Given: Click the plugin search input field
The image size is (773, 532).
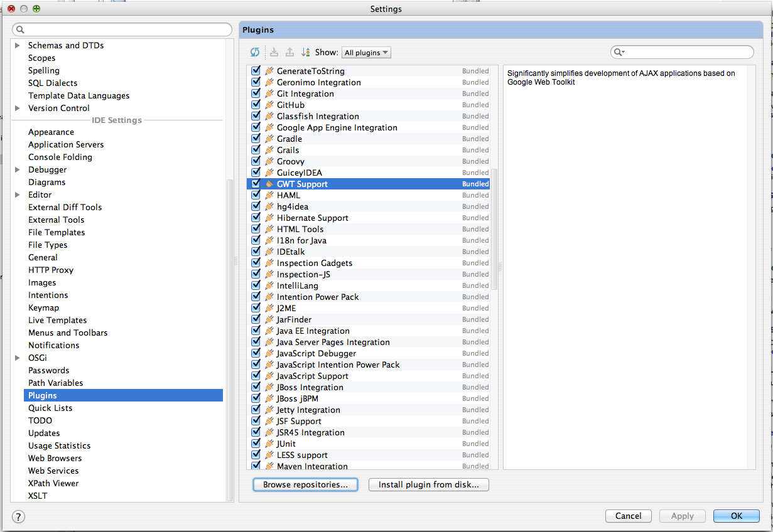Looking at the screenshot, I should point(683,52).
